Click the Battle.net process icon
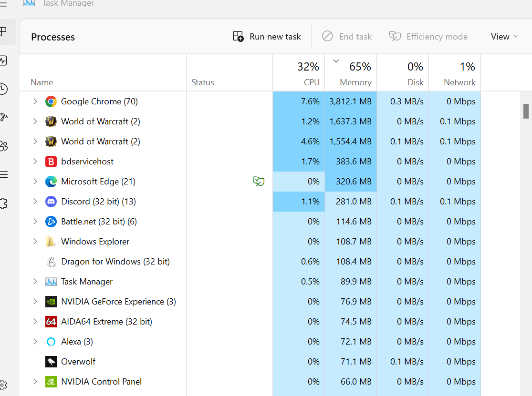532x396 pixels. [x=51, y=222]
